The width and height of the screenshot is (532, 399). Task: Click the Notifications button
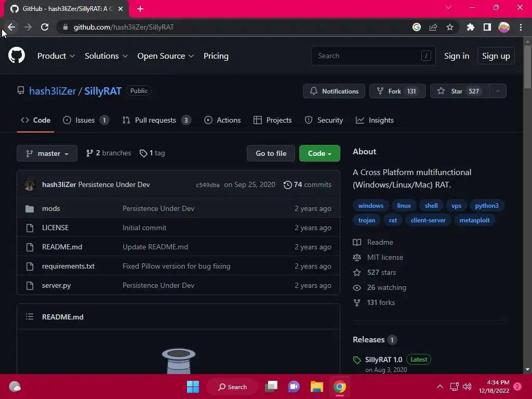point(334,91)
